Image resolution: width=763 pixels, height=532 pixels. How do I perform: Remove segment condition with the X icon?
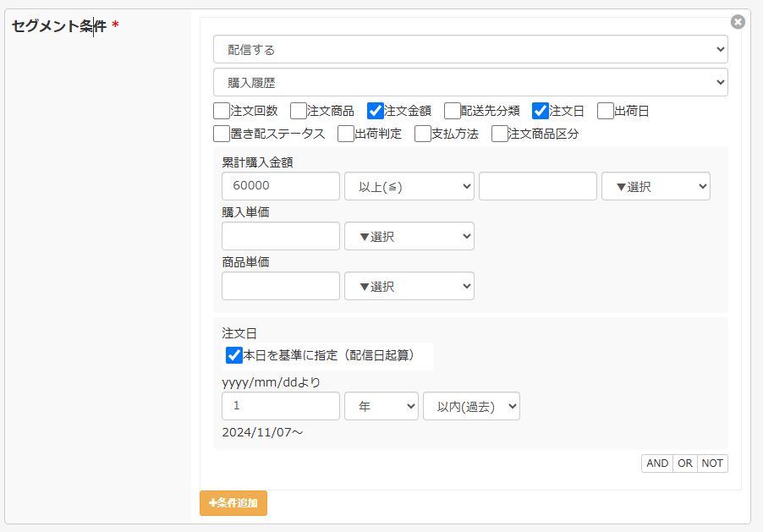click(738, 22)
